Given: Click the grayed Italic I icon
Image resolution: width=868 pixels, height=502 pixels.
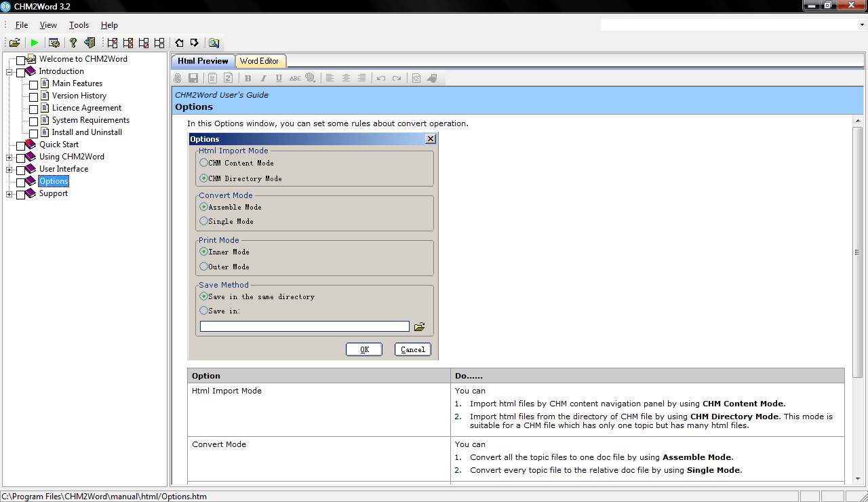Looking at the screenshot, I should 264,78.
